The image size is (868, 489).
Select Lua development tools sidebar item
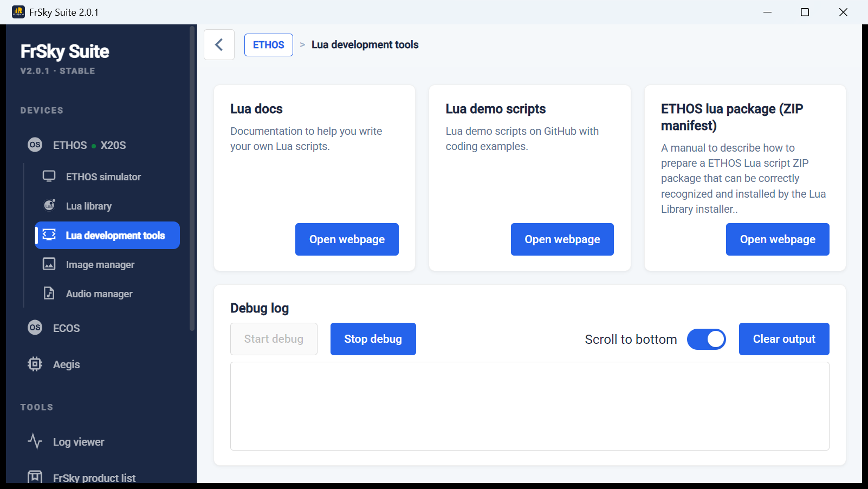pos(107,235)
